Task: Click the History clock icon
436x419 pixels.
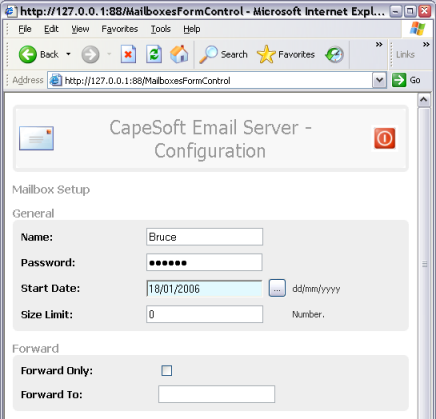Action: [x=334, y=55]
